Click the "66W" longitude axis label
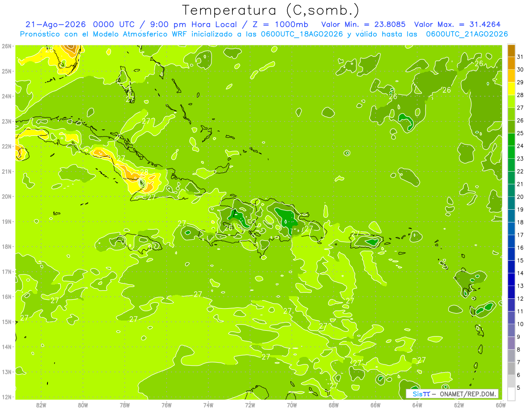Image resolution: width=532 pixels, height=411 pixels. tap(376, 405)
